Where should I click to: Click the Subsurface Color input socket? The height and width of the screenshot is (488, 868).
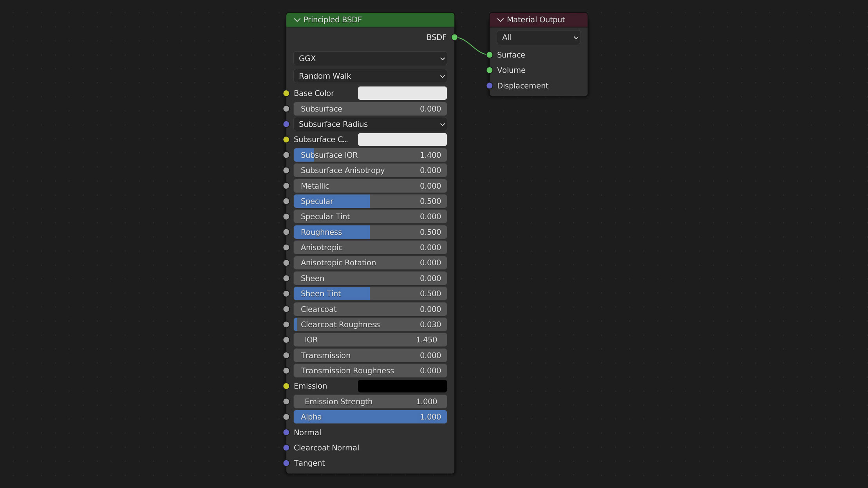pyautogui.click(x=286, y=139)
